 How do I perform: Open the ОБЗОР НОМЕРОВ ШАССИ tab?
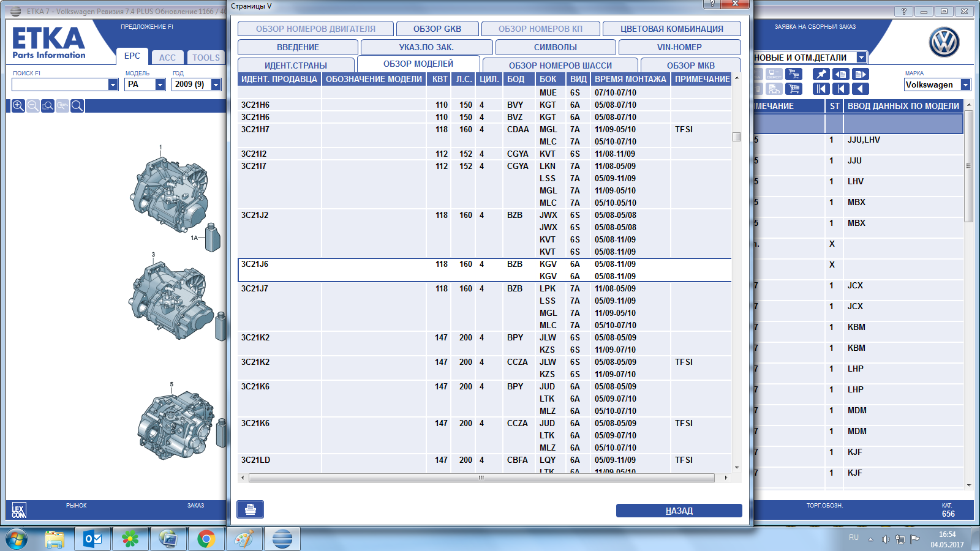pos(560,65)
